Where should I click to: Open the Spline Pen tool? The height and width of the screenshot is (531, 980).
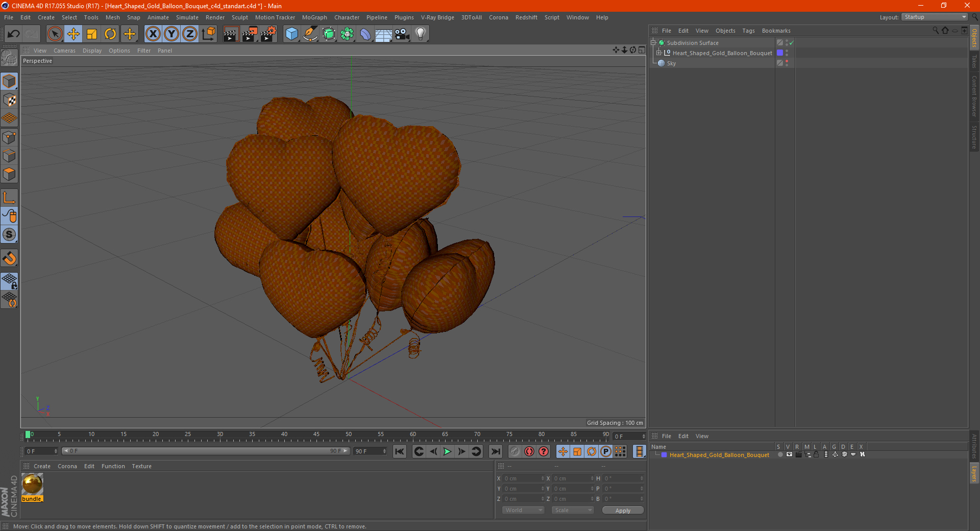(x=310, y=34)
